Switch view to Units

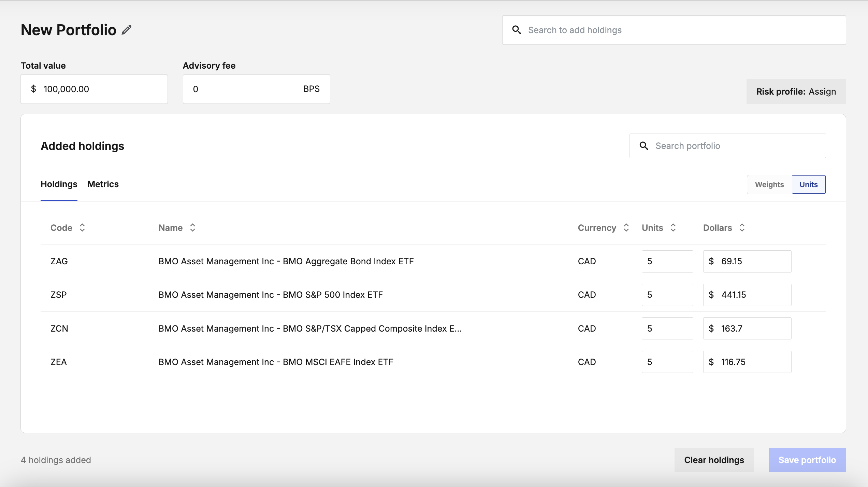click(x=809, y=184)
